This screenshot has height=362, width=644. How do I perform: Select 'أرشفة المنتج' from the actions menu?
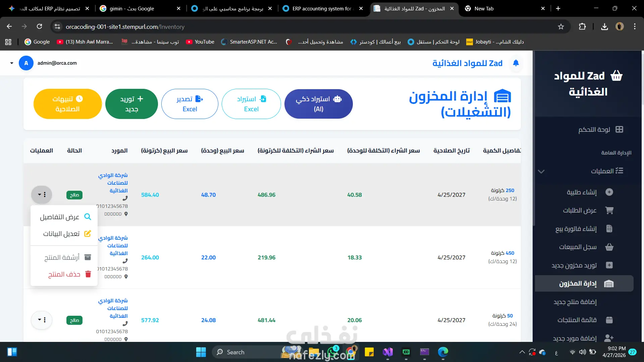[x=64, y=257]
